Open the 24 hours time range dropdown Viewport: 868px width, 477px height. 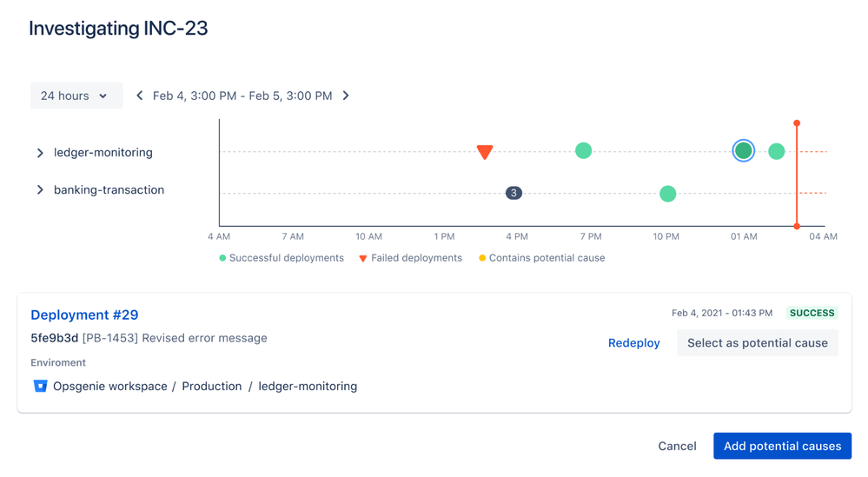(x=76, y=96)
